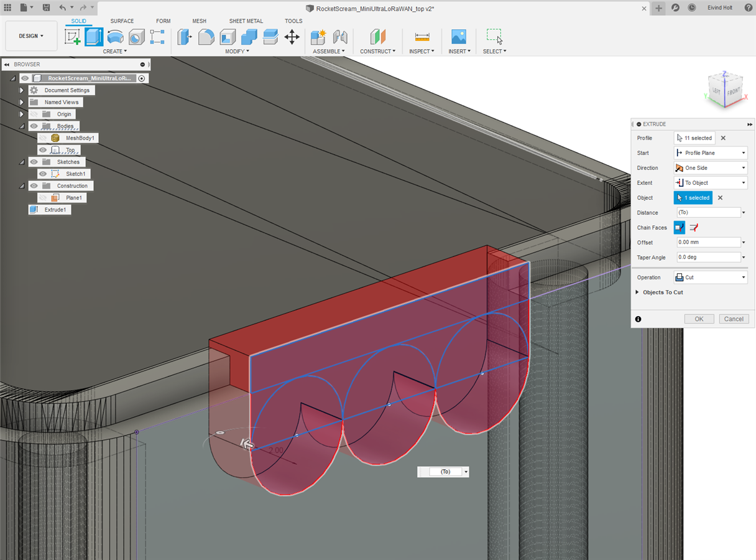Open the Operation dropdown showing Cut

(711, 278)
